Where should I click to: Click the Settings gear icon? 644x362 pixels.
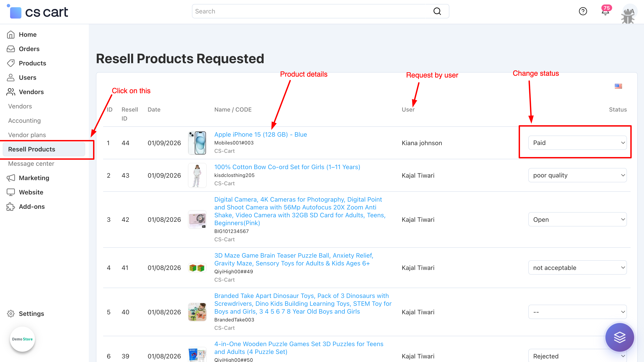11,314
